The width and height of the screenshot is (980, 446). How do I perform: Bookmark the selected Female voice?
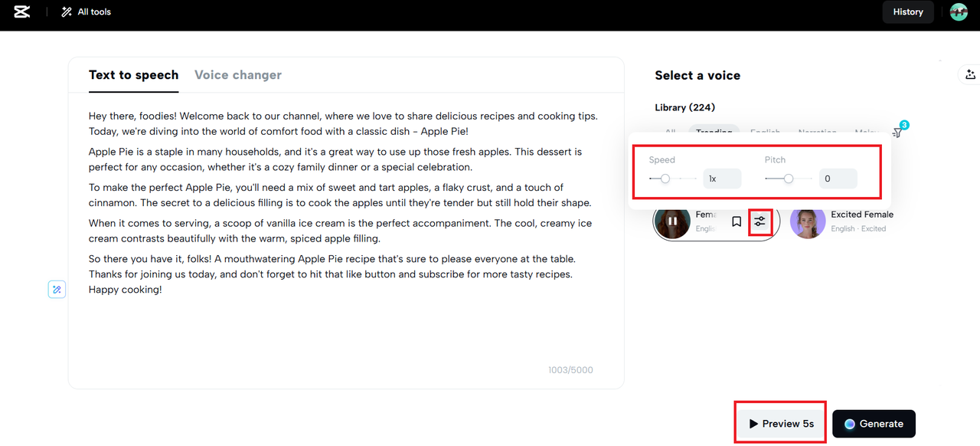click(x=737, y=221)
